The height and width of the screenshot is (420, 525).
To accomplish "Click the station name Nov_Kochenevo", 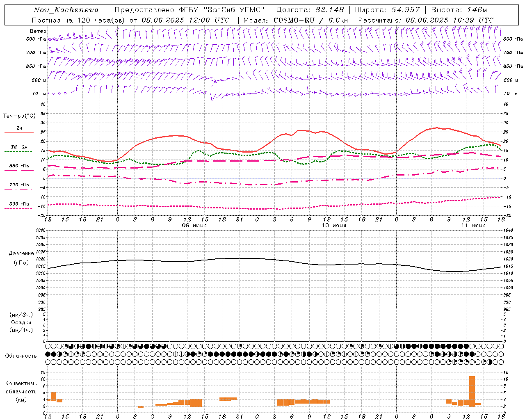I will pos(66,10).
